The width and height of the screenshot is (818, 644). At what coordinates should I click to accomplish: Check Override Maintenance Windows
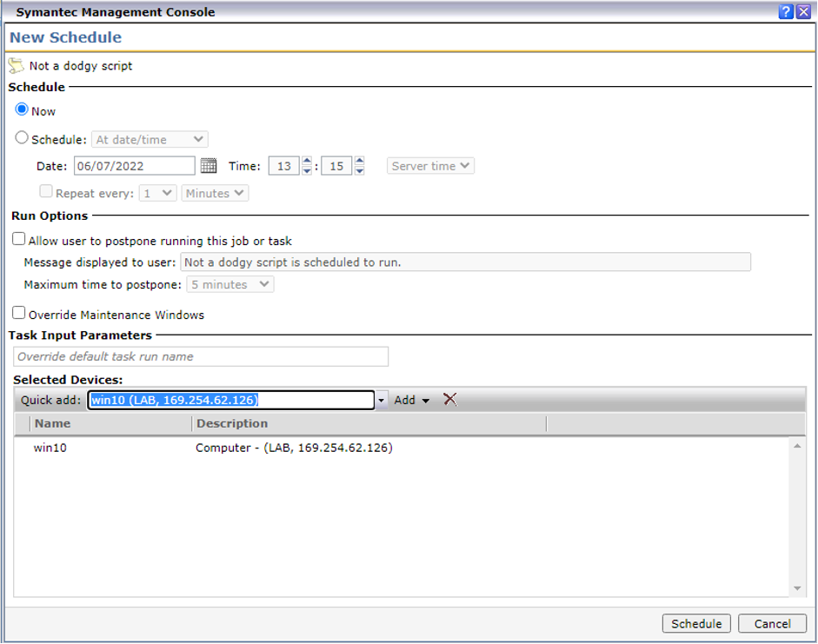click(x=19, y=313)
